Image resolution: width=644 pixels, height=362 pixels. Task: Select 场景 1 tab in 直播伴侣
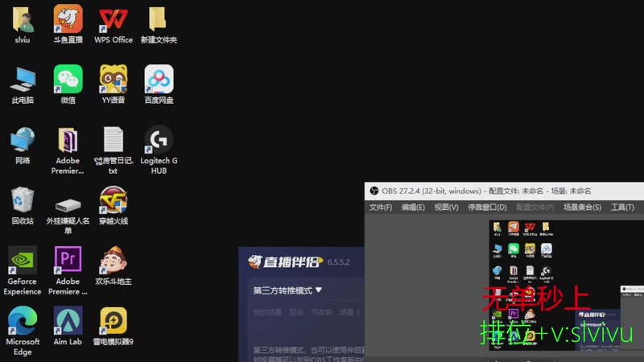(349, 312)
